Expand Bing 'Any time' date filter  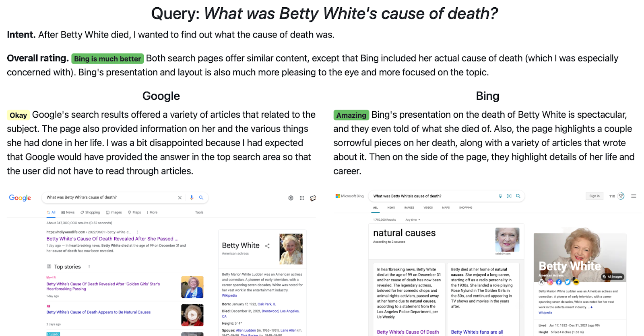coord(413,220)
